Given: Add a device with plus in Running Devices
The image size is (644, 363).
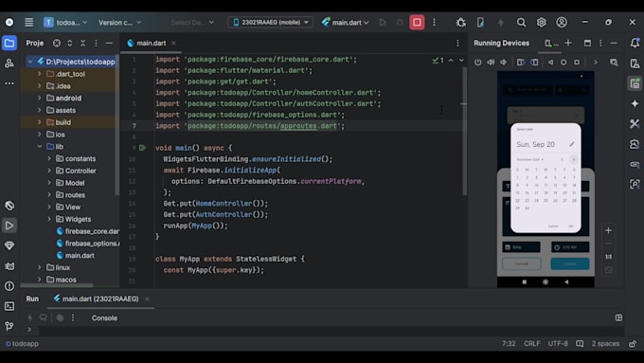Looking at the screenshot, I should coord(568,43).
